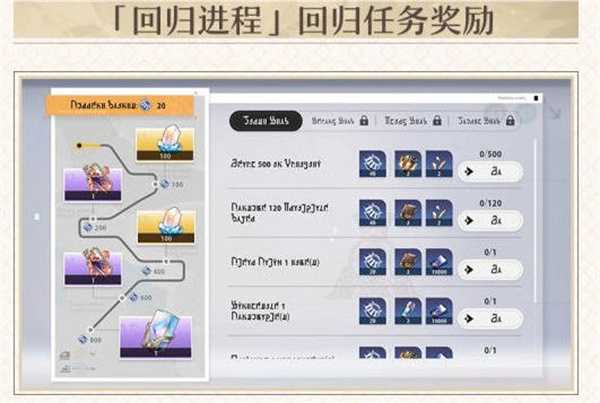Open the large purple card reward at the bottom
This screenshot has width=600, height=403.
pos(155,337)
